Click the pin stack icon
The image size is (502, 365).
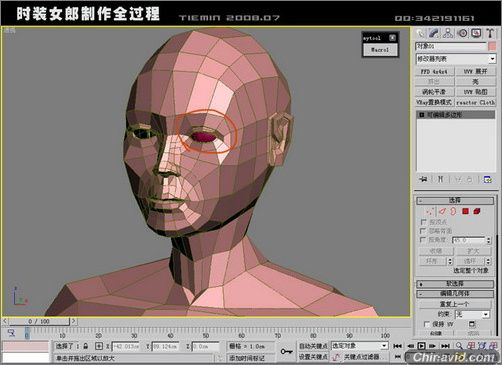[x=423, y=179]
